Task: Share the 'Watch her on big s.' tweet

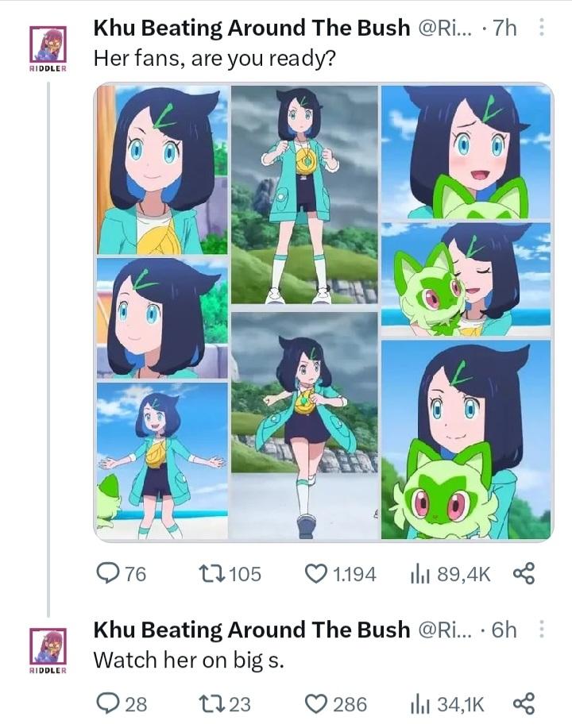Action: coord(524,703)
